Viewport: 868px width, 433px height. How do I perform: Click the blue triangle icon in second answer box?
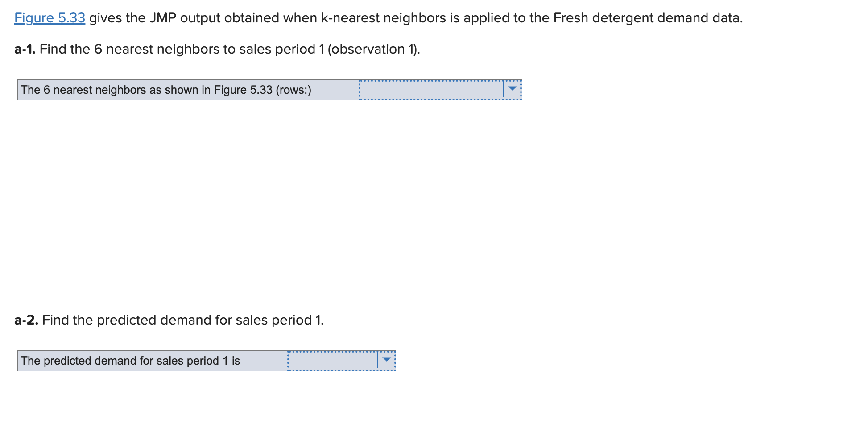[386, 359]
